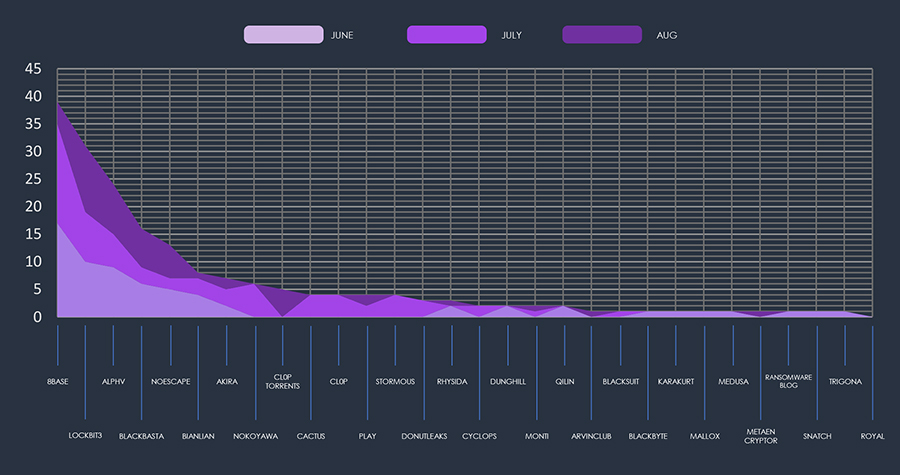Click the MALLOX axis label
This screenshot has height=475, width=900.
[705, 436]
